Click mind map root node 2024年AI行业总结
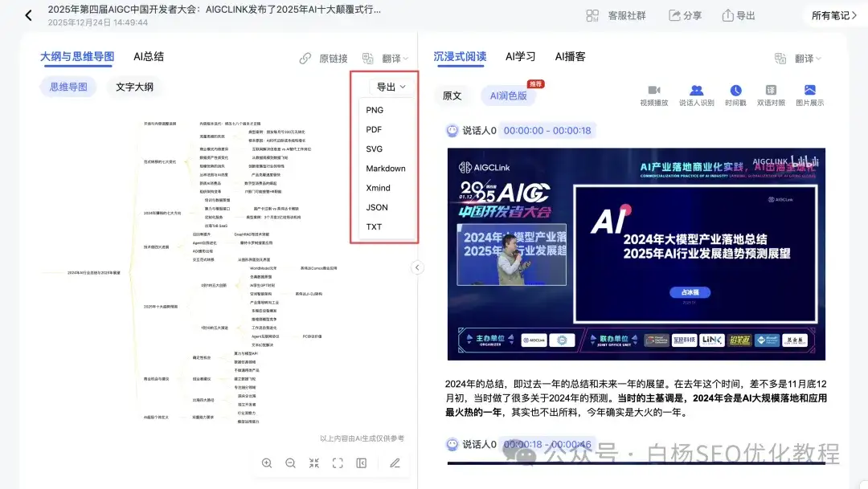This screenshot has height=489, width=868. (93, 273)
